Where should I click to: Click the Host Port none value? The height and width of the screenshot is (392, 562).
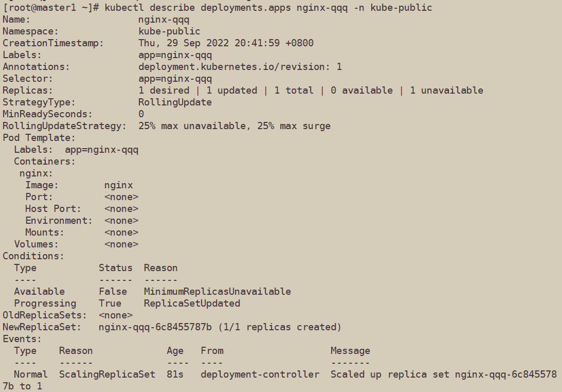(121, 209)
